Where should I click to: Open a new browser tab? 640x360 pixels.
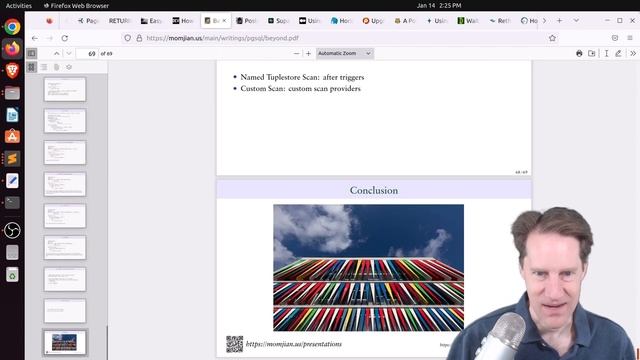559,20
